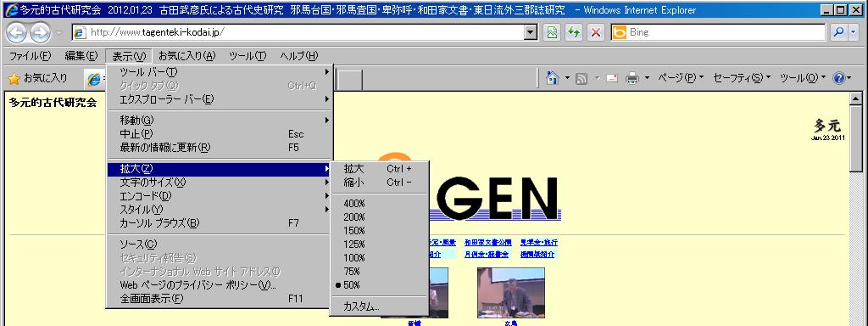The width and height of the screenshot is (868, 326).
Task: Click the お気に入り favorites star button
Action: (x=37, y=78)
